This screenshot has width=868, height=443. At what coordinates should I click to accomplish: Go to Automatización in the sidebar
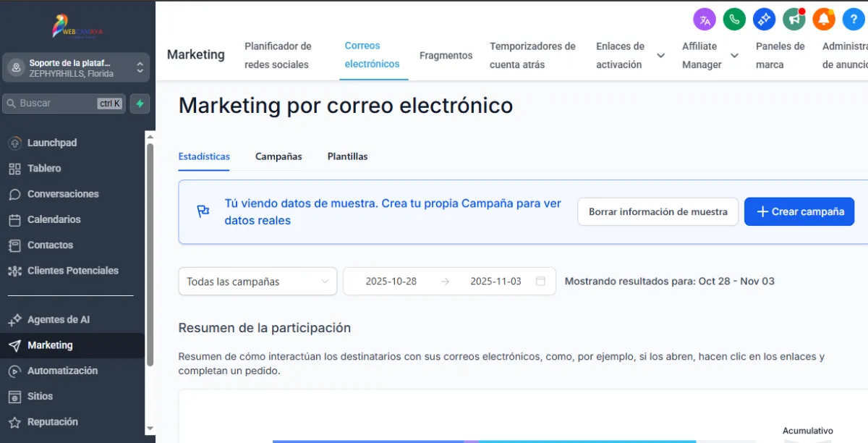click(x=62, y=371)
